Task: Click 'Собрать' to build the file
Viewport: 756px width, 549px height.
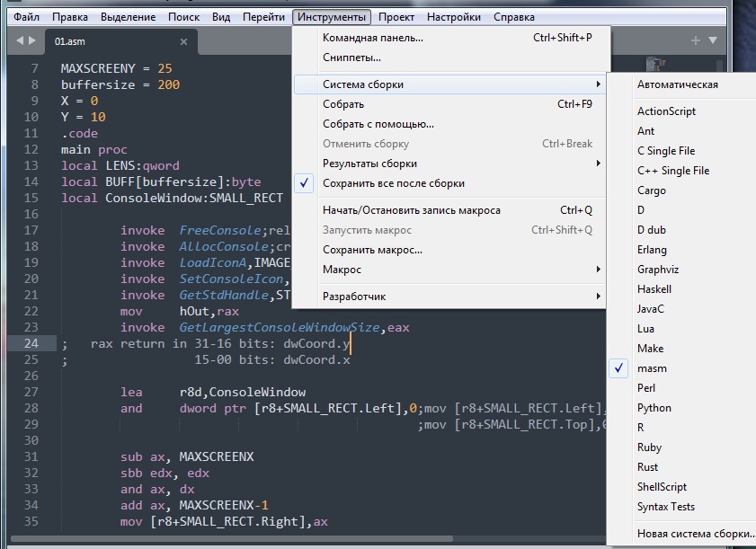Action: click(343, 104)
